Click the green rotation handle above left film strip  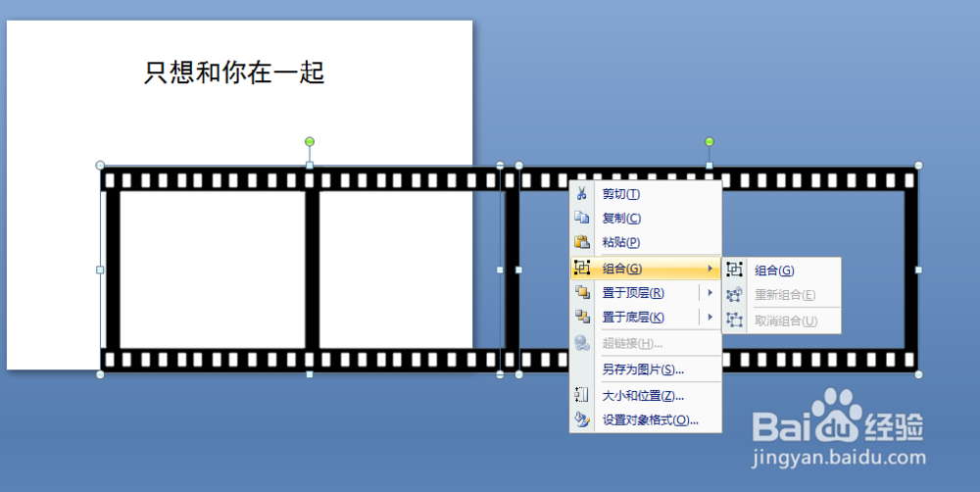point(310,142)
